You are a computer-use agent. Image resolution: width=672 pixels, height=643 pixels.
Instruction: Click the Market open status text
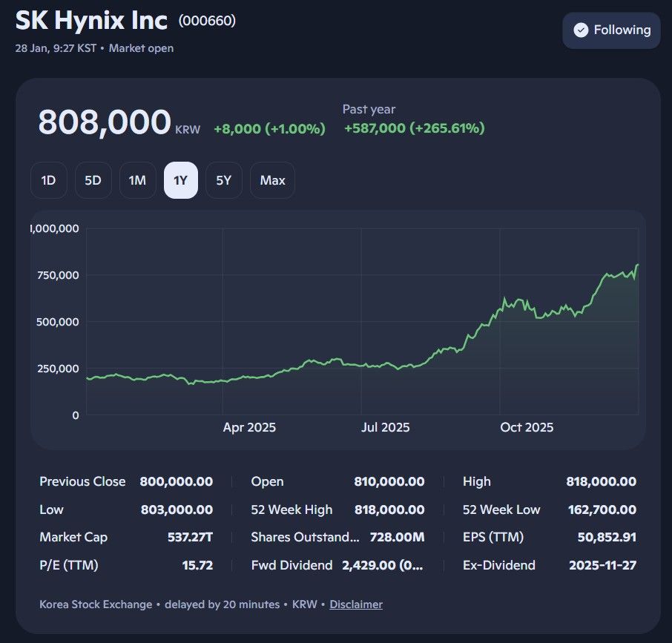[141, 48]
